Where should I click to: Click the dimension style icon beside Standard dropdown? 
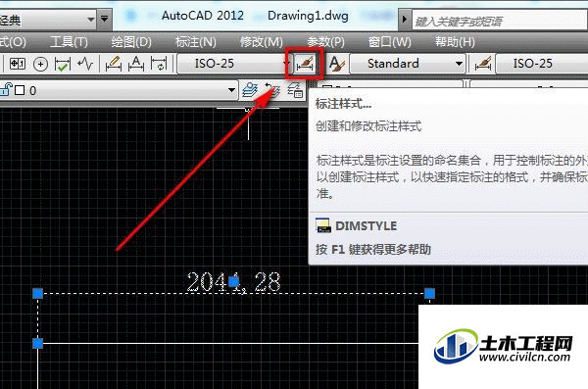pos(482,64)
